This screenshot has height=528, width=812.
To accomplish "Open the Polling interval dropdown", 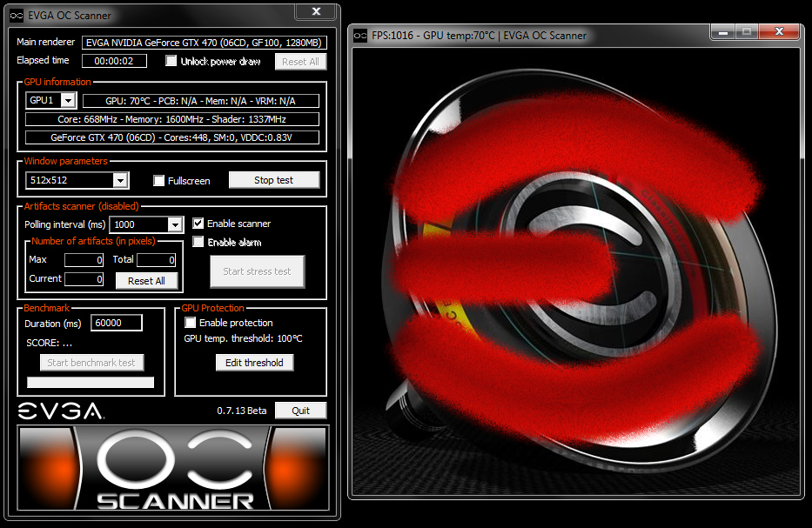I will coord(175,224).
